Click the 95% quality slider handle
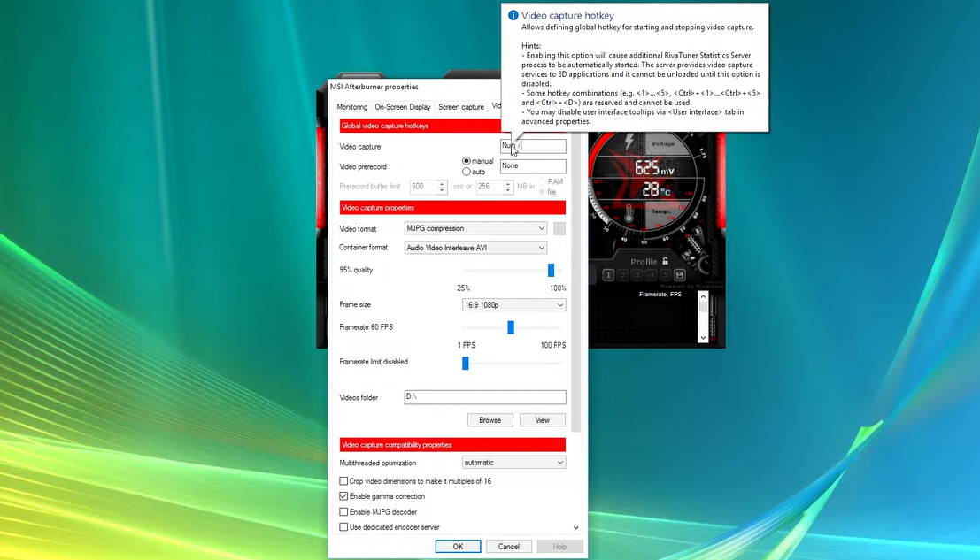Image resolution: width=980 pixels, height=560 pixels. (x=550, y=269)
